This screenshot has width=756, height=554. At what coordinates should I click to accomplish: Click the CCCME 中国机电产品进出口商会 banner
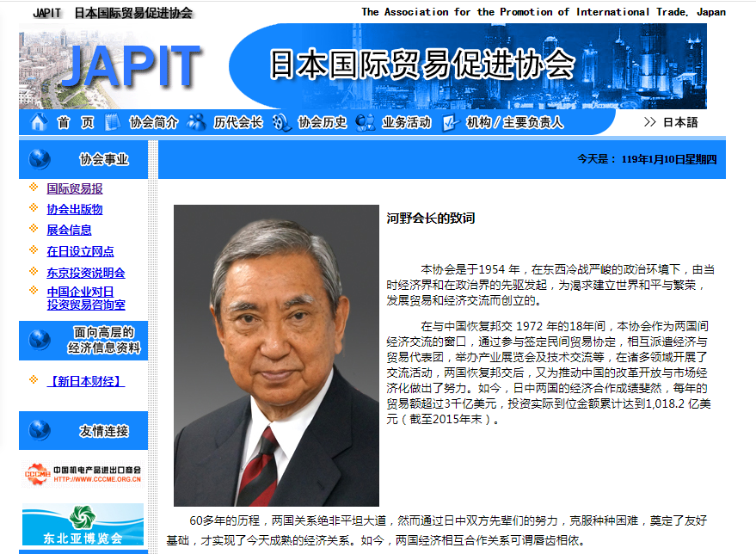coord(83,474)
